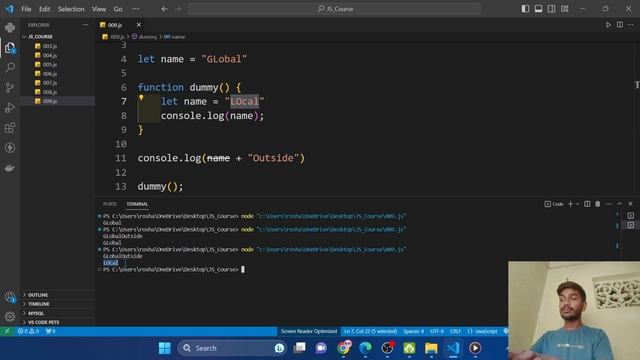Go forward with the title bar right arrow
Screen dimensions: 640x360
[178, 9]
